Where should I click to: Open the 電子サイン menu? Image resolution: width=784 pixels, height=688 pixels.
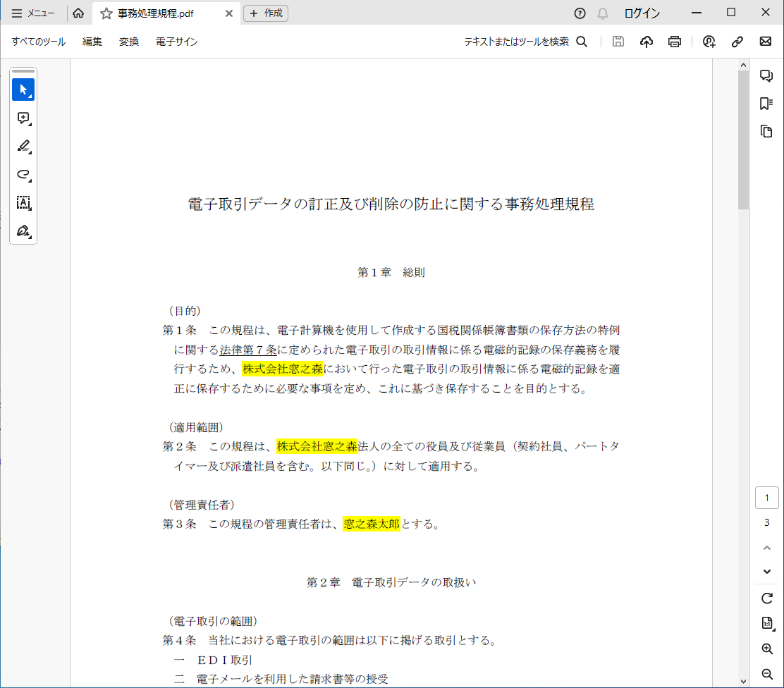point(177,42)
